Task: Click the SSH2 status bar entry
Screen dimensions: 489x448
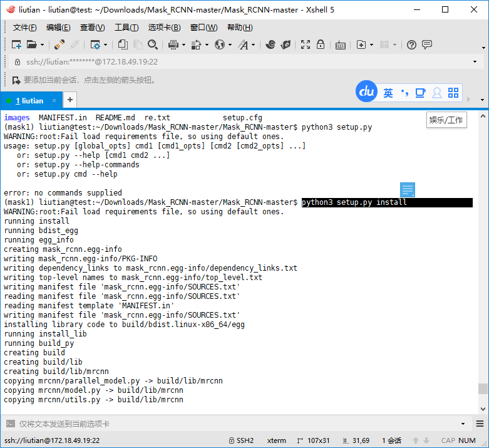Action: (241, 440)
